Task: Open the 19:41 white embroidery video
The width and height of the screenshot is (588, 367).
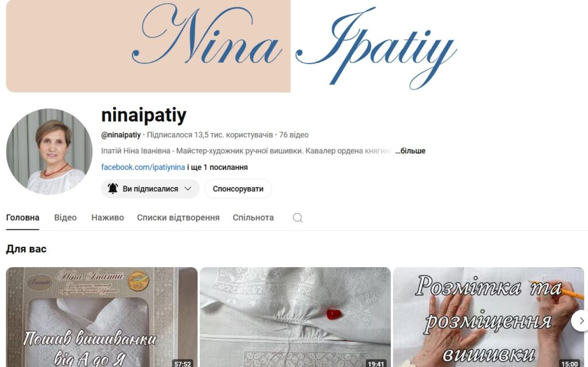Action: pos(295,317)
